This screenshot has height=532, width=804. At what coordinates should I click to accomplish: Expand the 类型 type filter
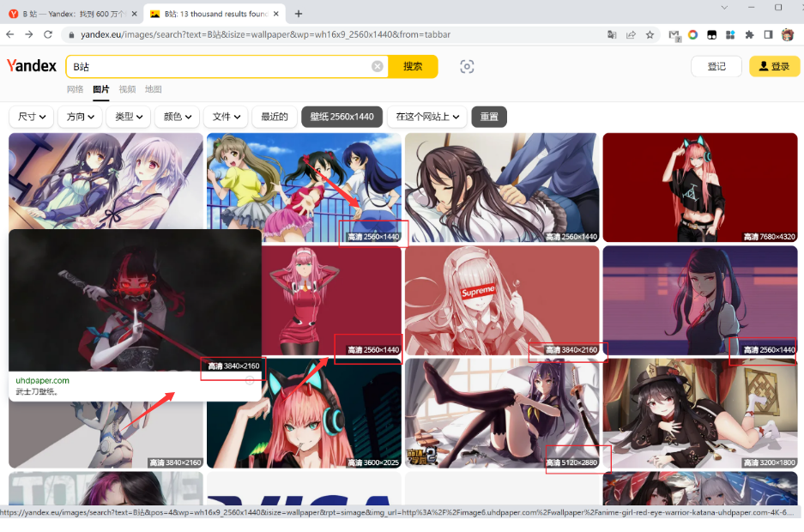[129, 117]
